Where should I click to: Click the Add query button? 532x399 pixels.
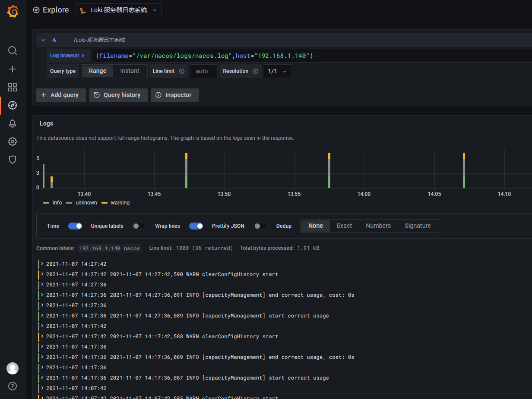click(x=61, y=95)
